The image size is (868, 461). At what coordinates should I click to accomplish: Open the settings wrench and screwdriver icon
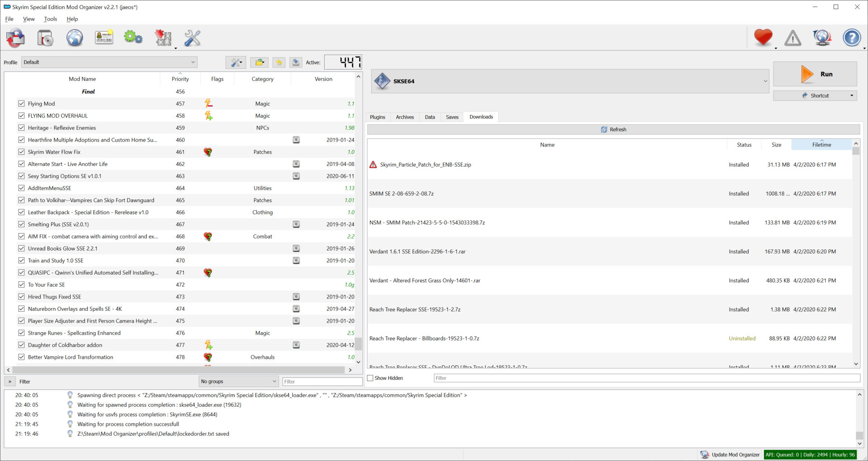point(193,38)
